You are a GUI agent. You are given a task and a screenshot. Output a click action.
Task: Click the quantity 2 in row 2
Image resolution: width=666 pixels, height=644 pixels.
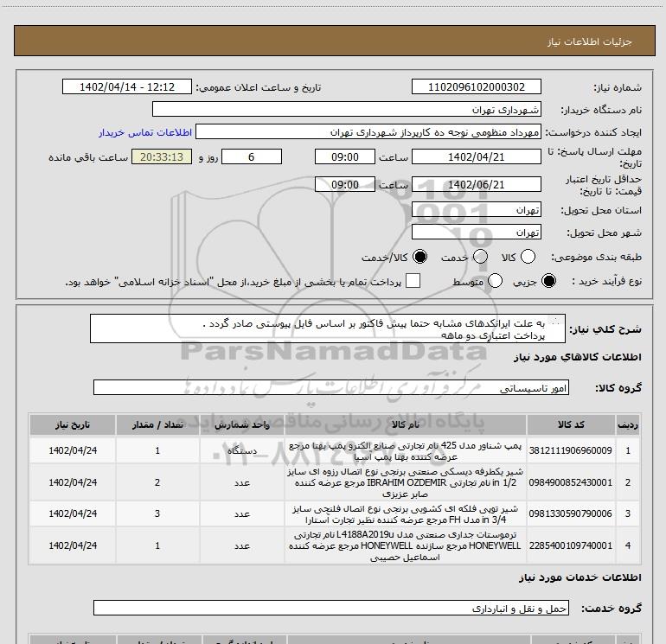pyautogui.click(x=157, y=482)
